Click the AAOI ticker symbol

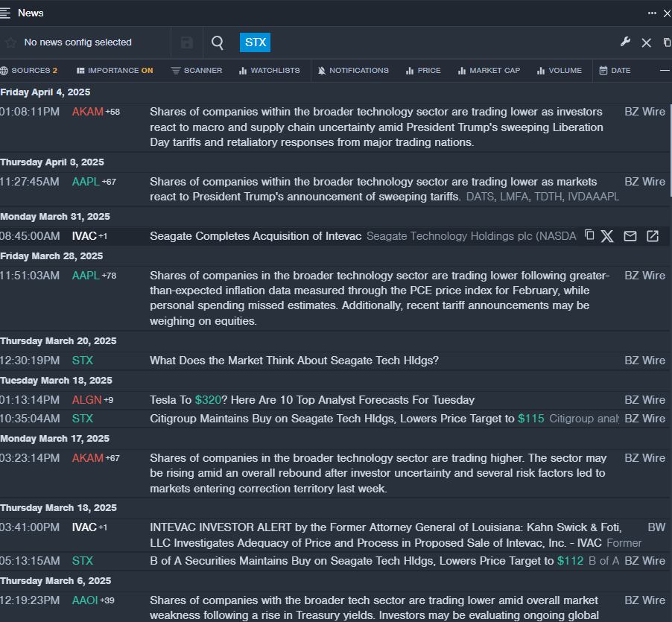pos(85,600)
